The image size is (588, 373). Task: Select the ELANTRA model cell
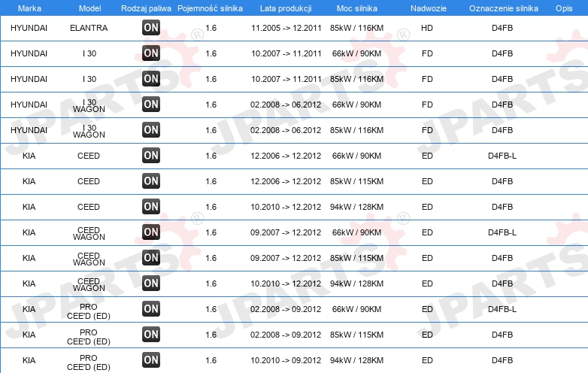(x=89, y=28)
